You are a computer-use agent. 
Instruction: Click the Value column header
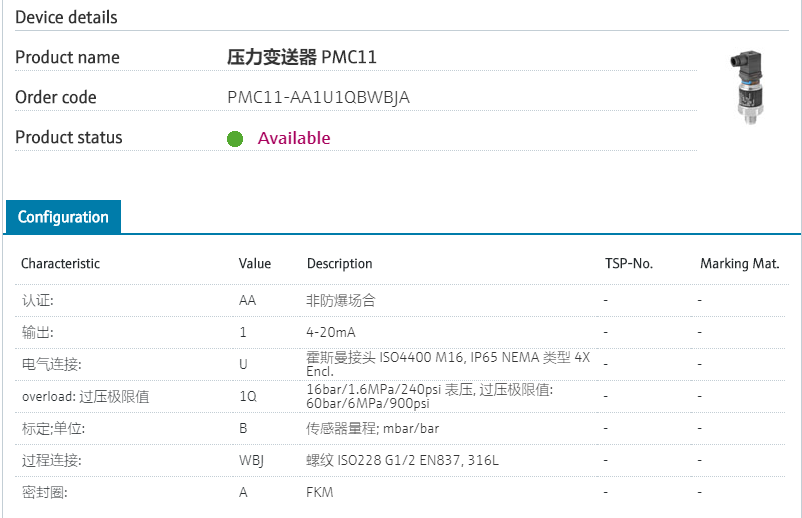[x=254, y=263]
